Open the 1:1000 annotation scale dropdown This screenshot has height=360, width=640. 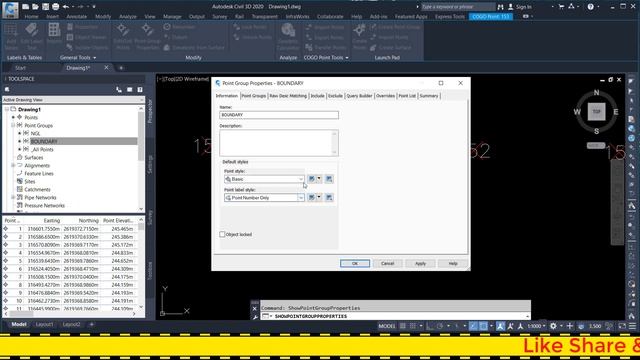(536, 326)
